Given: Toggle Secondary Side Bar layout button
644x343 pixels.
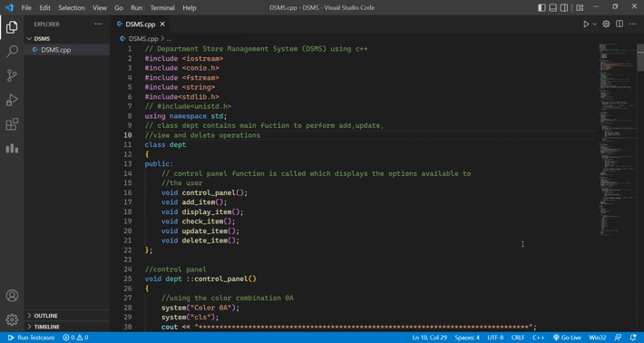Looking at the screenshot, I should (x=564, y=7).
